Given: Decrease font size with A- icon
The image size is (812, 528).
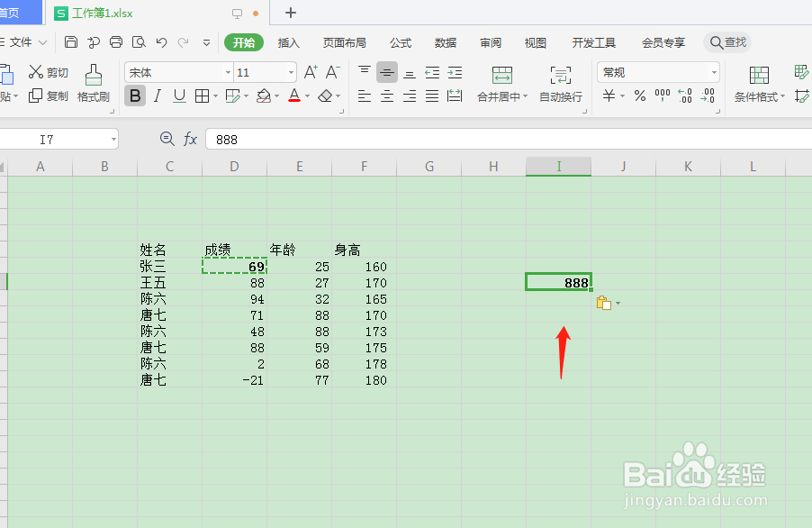Looking at the screenshot, I should 332,72.
